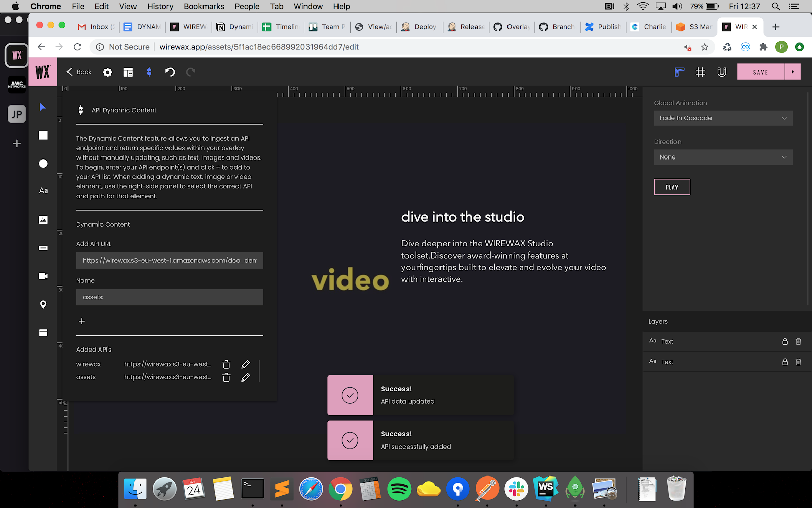Select the image element tool

(43, 219)
